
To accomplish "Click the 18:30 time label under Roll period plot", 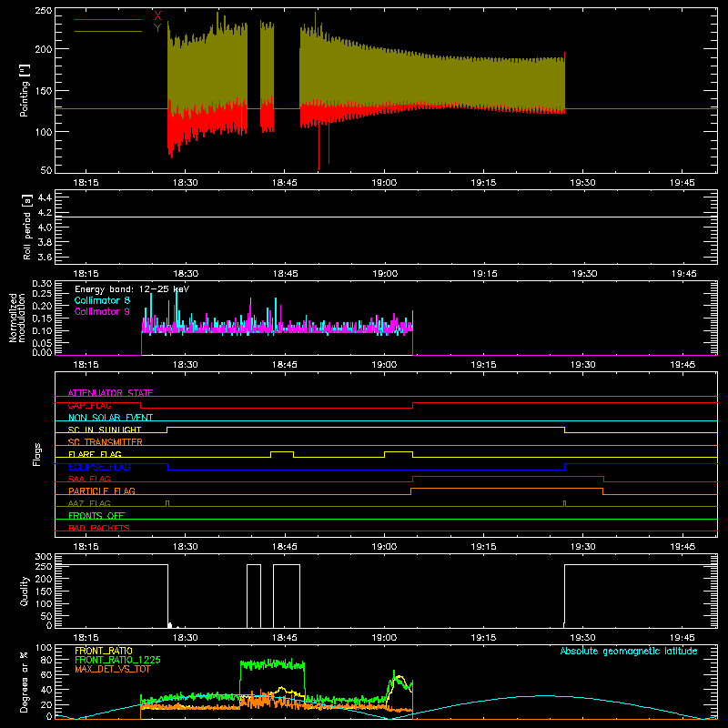I will tap(186, 274).
